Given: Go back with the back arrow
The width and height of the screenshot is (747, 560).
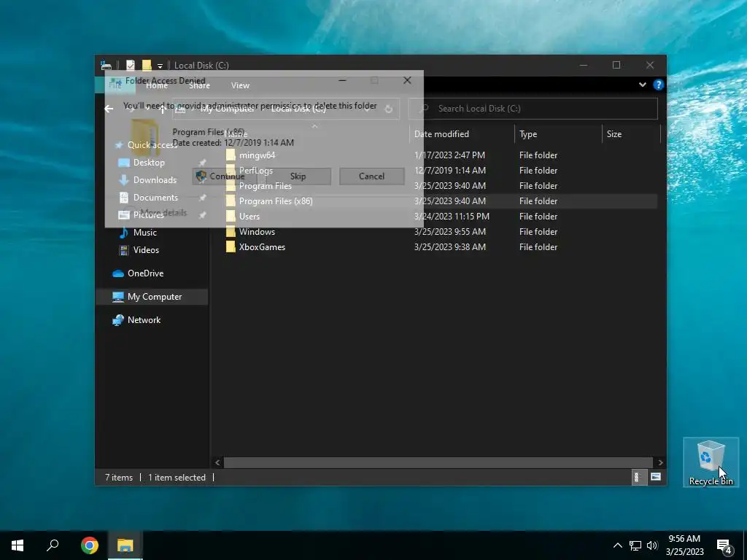Looking at the screenshot, I should (x=109, y=109).
